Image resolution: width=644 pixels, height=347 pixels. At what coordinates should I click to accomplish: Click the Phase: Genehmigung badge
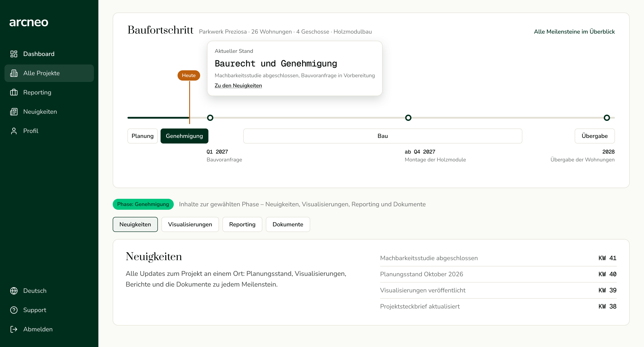click(143, 204)
